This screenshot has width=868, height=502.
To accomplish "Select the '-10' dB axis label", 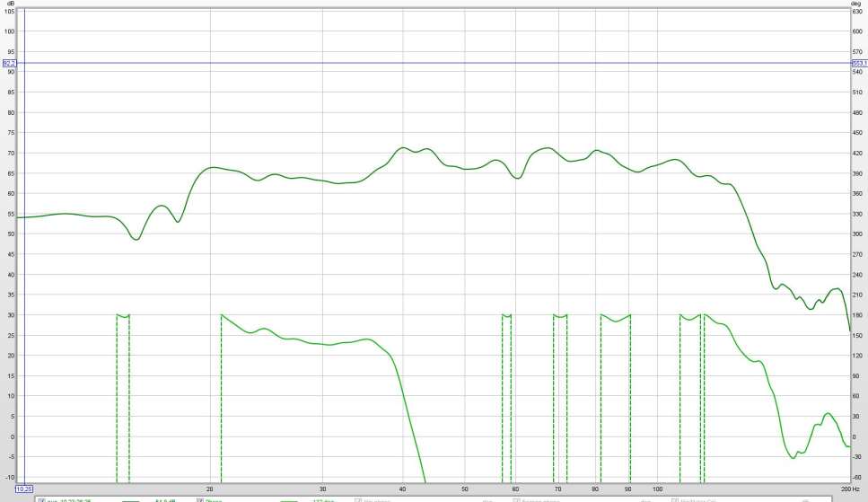I will pyautogui.click(x=10, y=477).
